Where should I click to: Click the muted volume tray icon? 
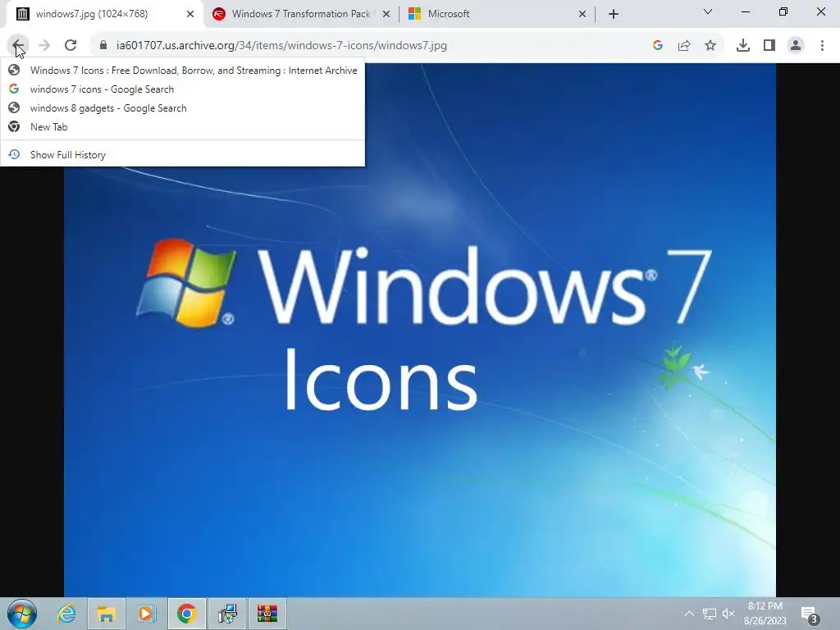(x=728, y=614)
